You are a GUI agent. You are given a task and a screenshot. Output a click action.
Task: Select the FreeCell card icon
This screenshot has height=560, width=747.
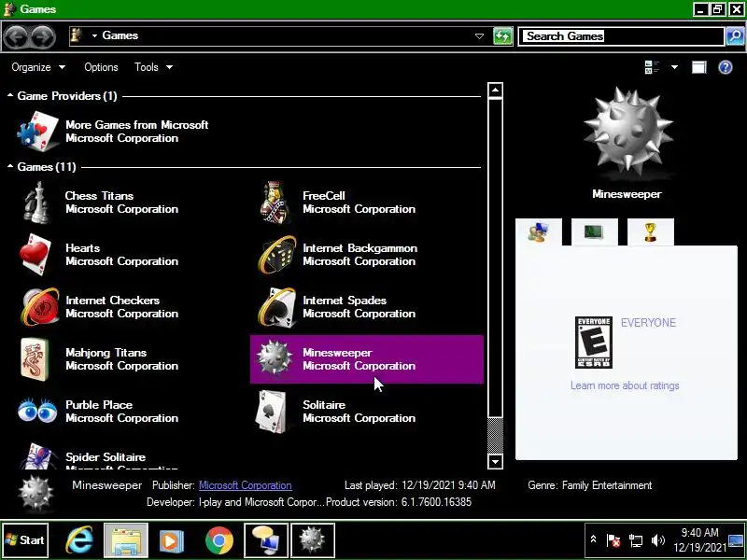coord(275,203)
